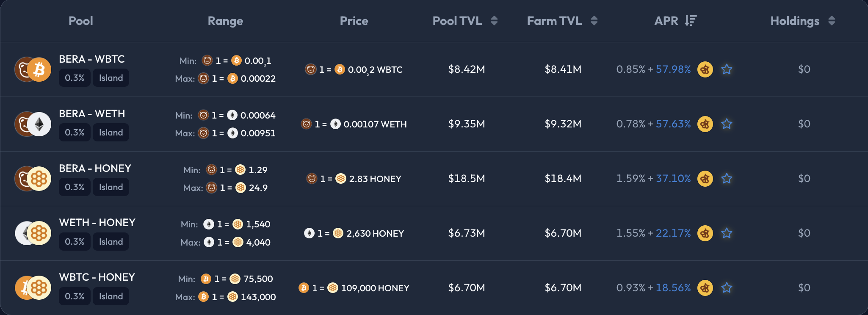Click 57.98% farm APR for BERA - WBTC
Image resolution: width=868 pixels, height=315 pixels.
coord(673,69)
